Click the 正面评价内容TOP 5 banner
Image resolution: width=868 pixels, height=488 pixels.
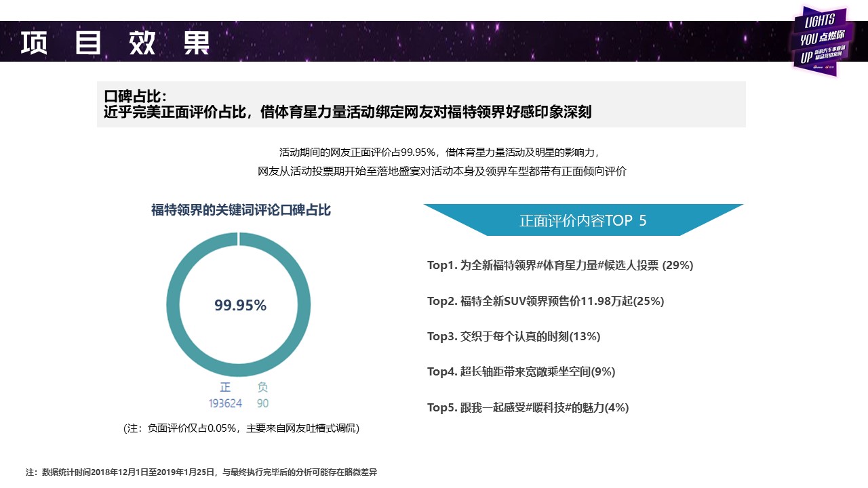coord(583,220)
